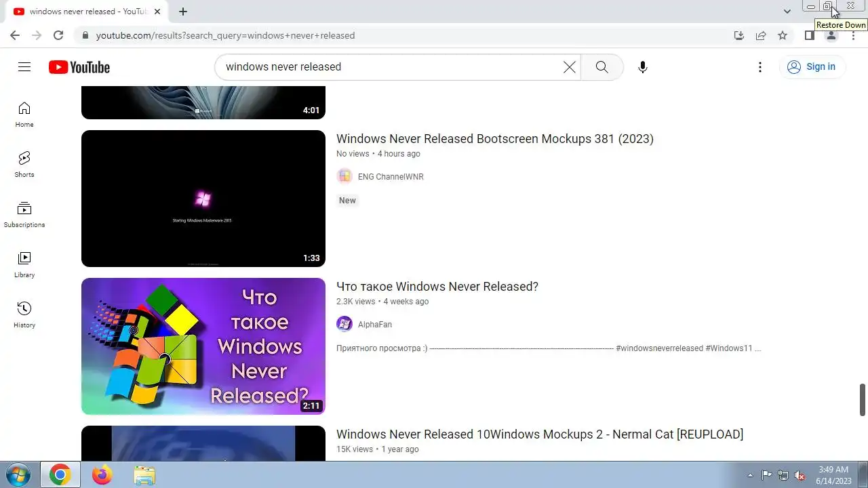
Task: Open History in sidebar
Action: coord(24,315)
